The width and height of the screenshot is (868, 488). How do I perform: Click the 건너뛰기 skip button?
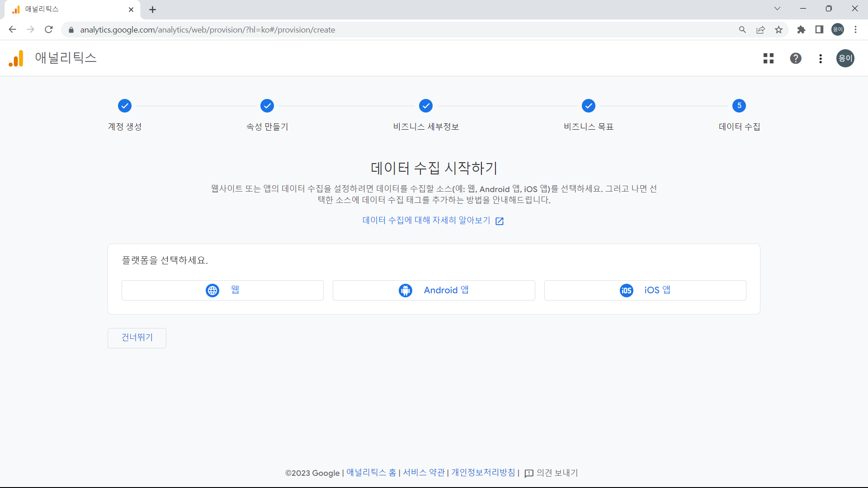click(137, 338)
